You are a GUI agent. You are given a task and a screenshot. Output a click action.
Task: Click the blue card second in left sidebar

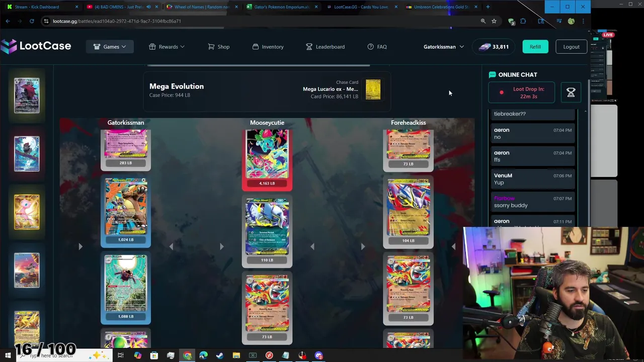[27, 153]
